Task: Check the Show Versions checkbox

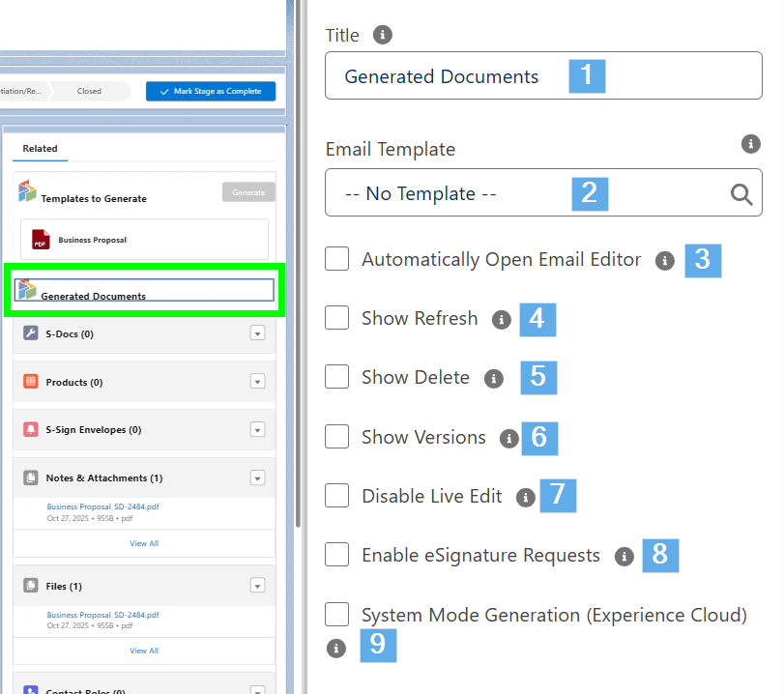Action: click(x=337, y=437)
